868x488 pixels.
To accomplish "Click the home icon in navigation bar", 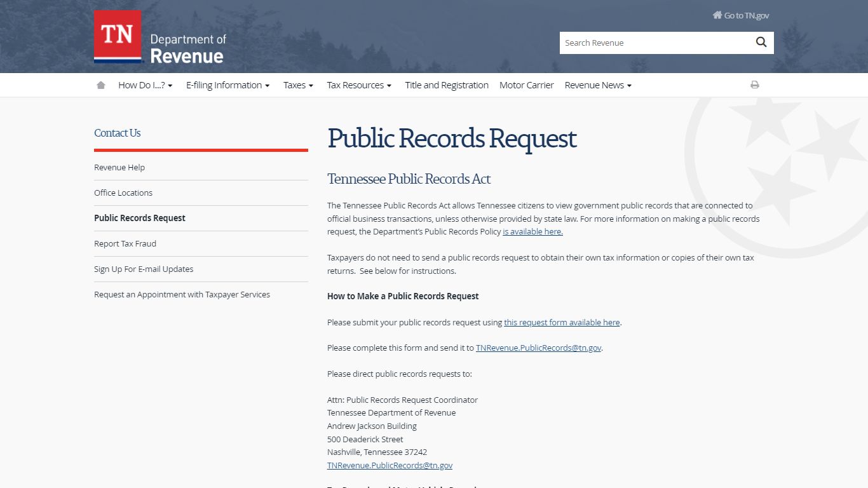I will coord(100,85).
